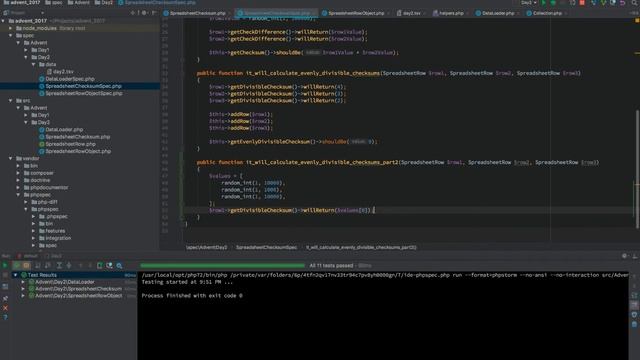Select Advent\Day2\SpreadsheetRowObject test result
The height and width of the screenshot is (360, 640).
point(78,296)
